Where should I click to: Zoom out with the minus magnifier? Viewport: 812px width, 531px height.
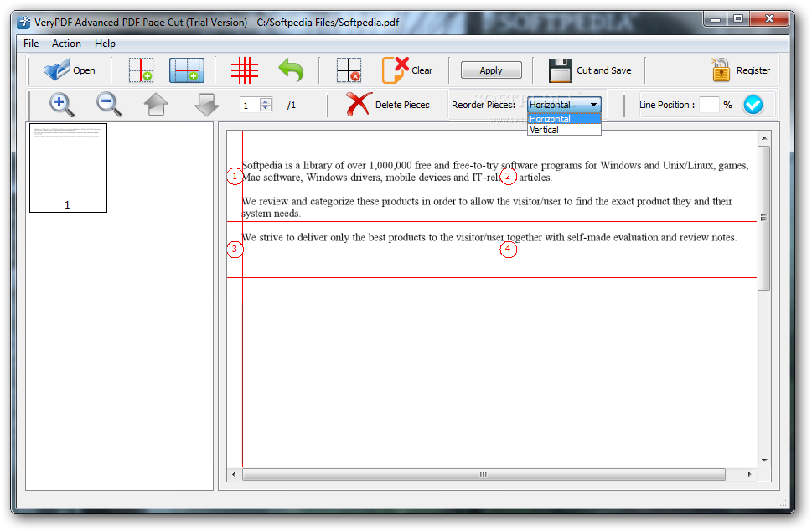(109, 105)
